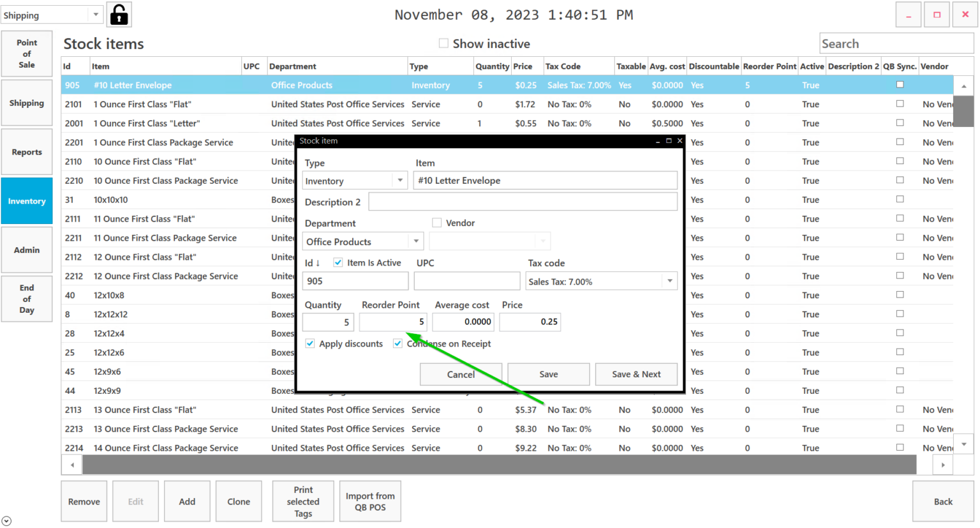Go to Reports section
Screen dimensions: 980x528
tap(27, 152)
